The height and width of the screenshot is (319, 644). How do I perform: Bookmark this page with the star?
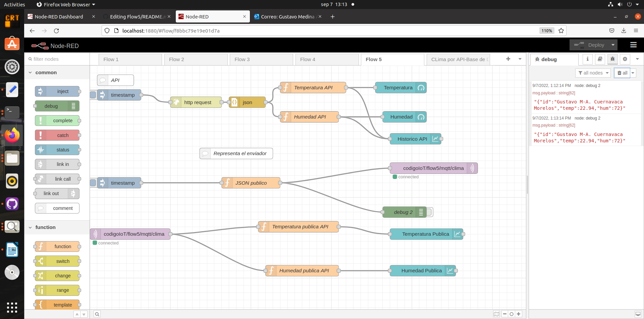pos(561,31)
